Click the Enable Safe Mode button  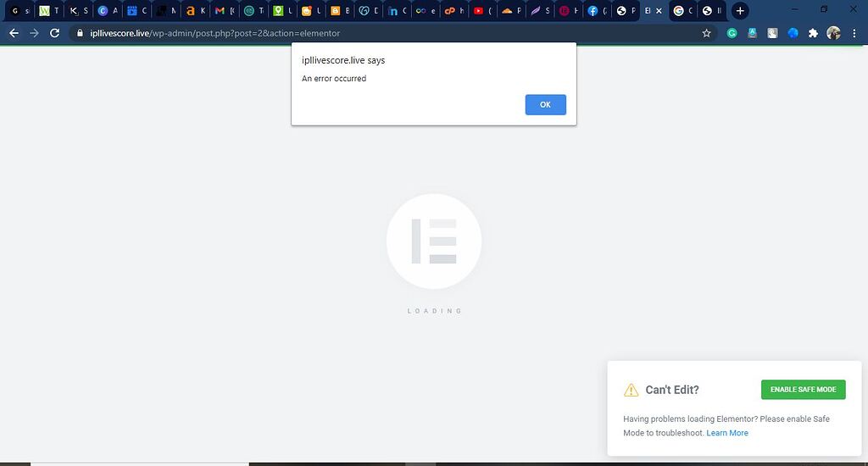(x=803, y=390)
